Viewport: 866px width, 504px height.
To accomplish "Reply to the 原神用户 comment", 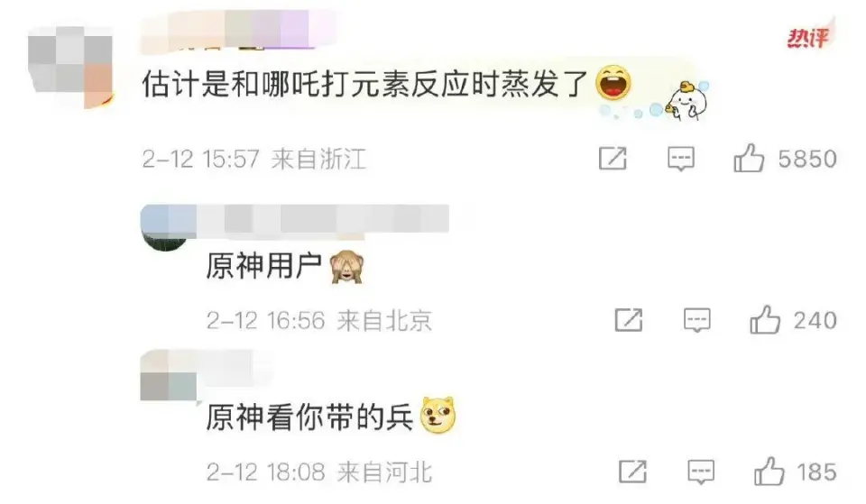I will point(697,320).
